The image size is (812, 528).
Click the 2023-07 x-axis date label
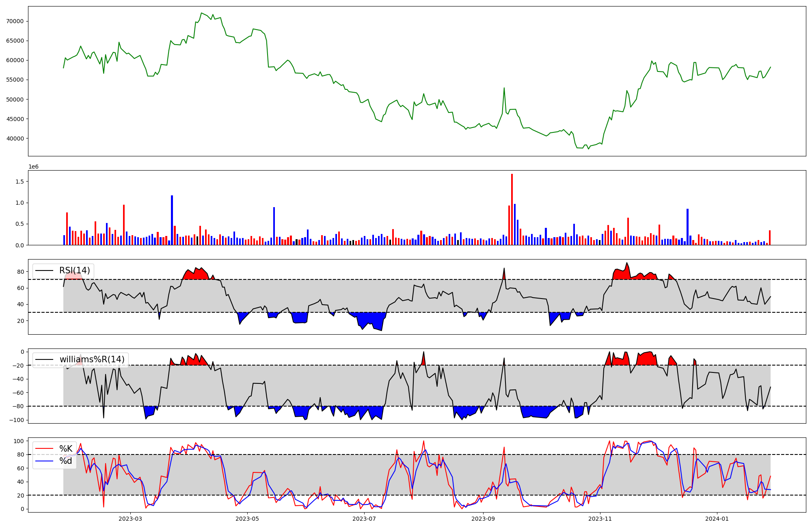pos(364,519)
